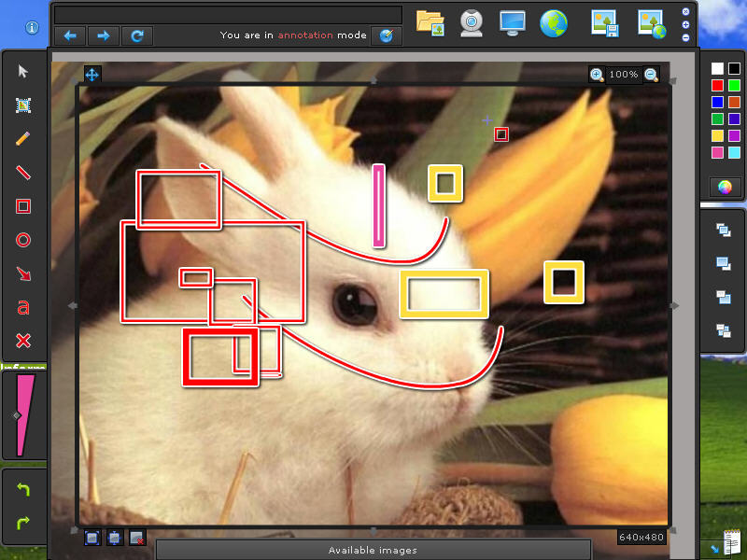Select the arrow annotation tool
The image size is (747, 560).
click(x=22, y=273)
